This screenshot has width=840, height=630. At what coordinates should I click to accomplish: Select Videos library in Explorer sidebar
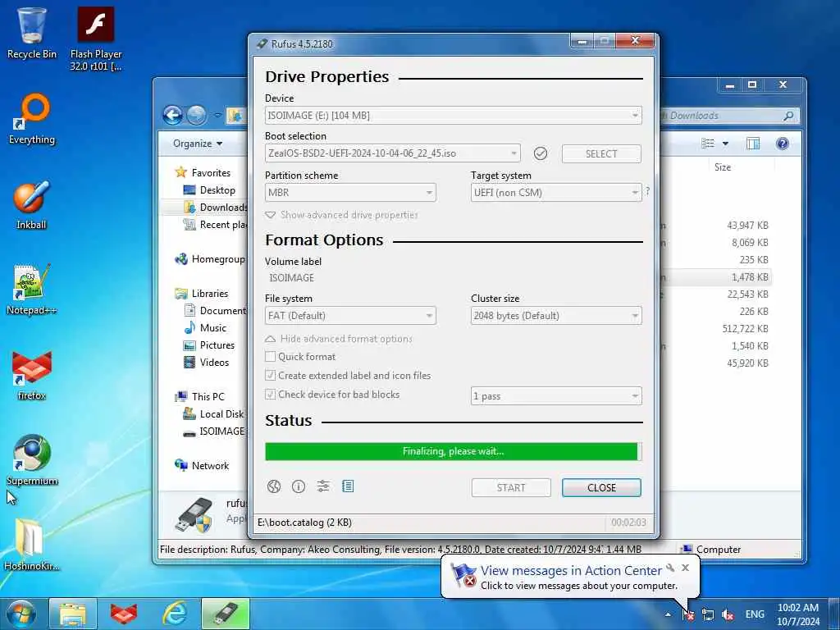206,363
